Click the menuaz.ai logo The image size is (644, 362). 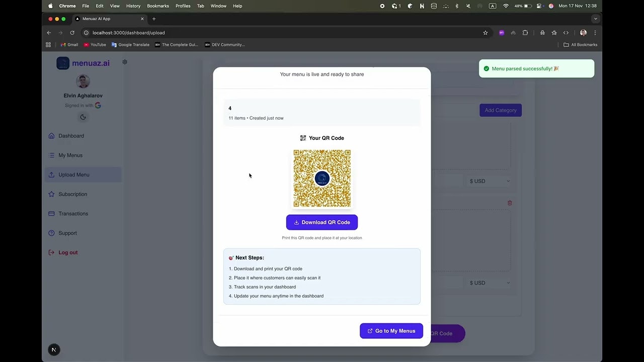(83, 63)
